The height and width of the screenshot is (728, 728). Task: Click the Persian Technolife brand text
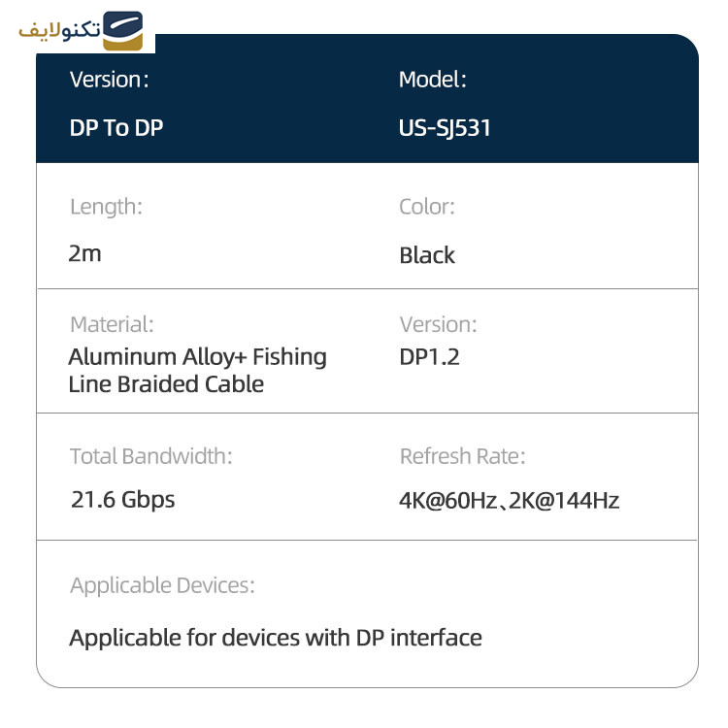59,31
